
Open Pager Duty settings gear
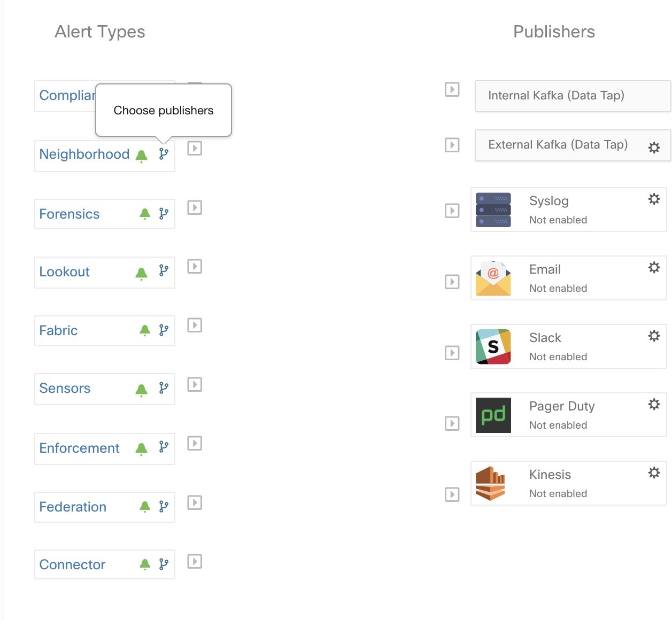[x=654, y=404]
